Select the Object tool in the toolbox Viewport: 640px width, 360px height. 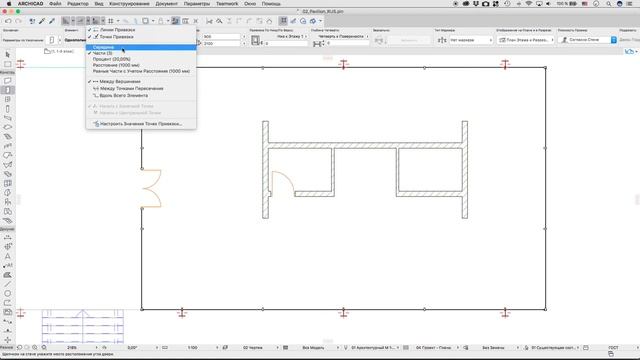tap(7, 202)
